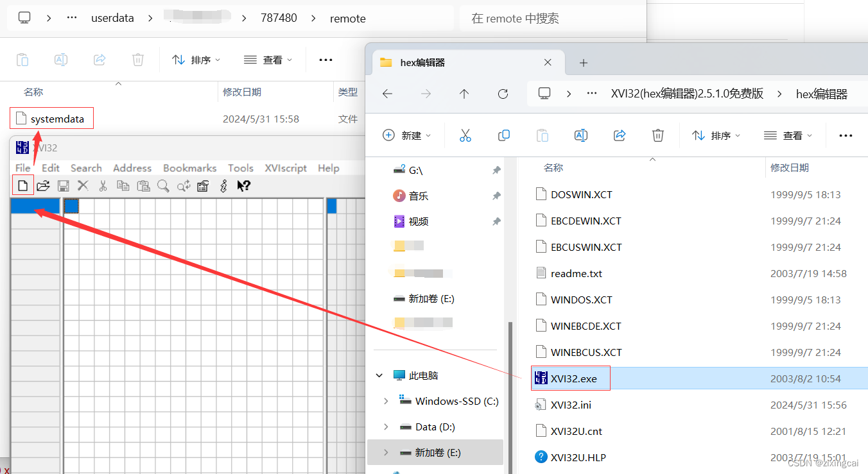Select XVI32.exe in the file list
This screenshot has height=474, width=868.
[x=700, y=378]
